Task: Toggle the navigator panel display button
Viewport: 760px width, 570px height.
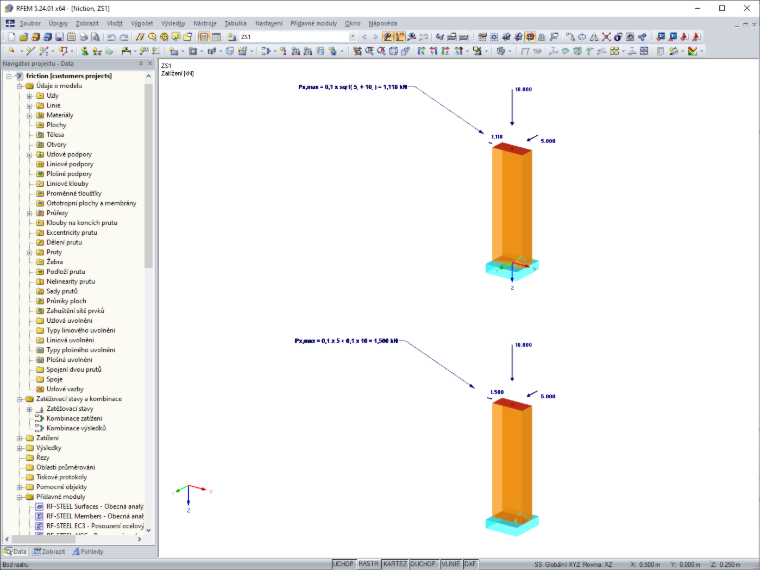Action: point(204,37)
